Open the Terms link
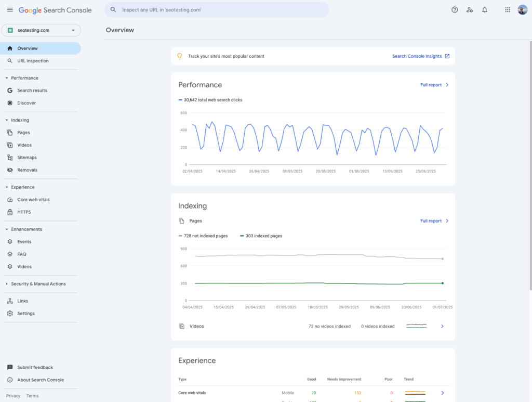 [x=33, y=396]
